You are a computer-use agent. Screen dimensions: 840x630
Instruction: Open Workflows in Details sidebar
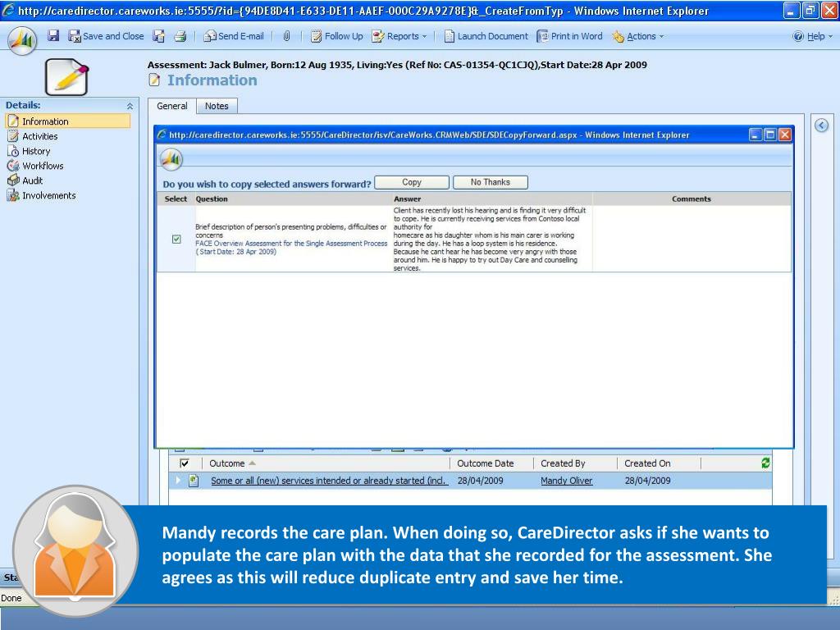(35, 166)
